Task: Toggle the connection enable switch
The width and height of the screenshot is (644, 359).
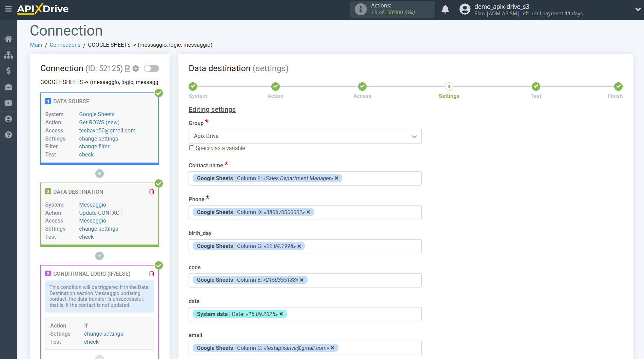Action: [151, 68]
